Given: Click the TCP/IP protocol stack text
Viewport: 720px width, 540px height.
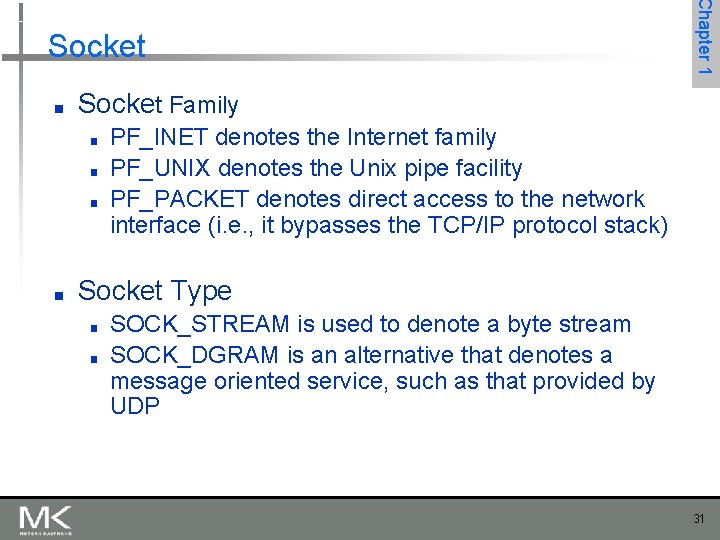Looking at the screenshot, I should [547, 225].
